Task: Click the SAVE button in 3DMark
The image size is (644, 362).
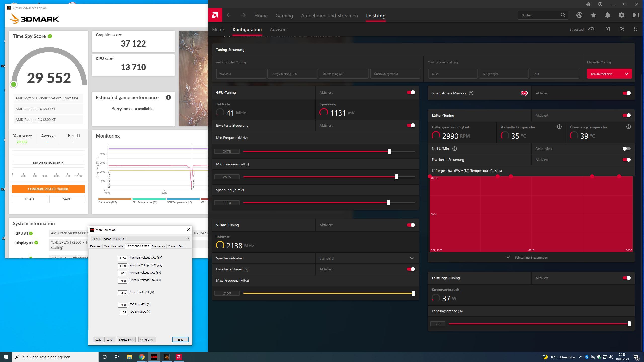Action: click(x=67, y=199)
